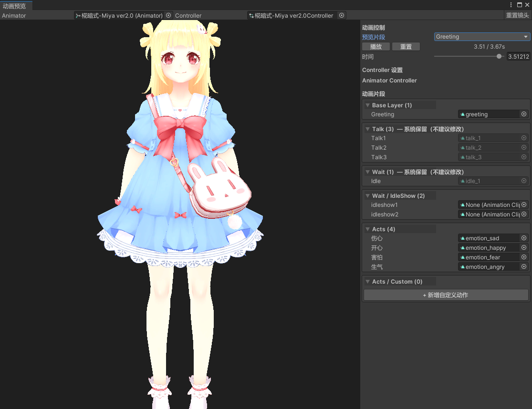
Task: Open the panel's three-dot options menu
Action: click(511, 5)
